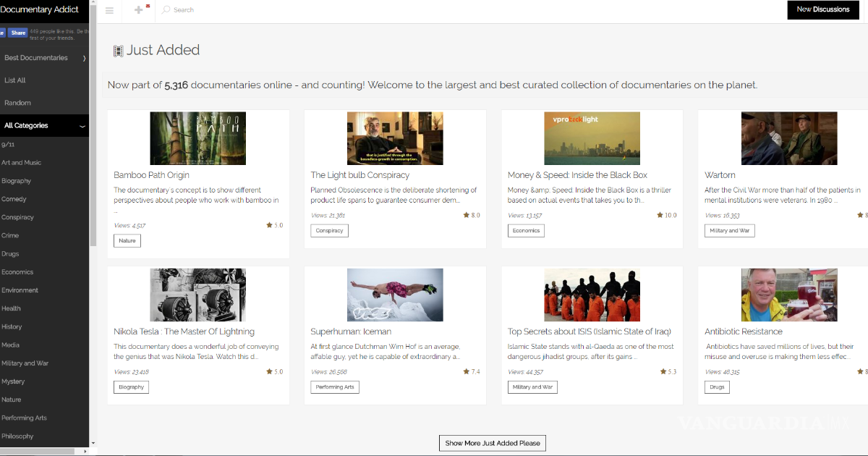The width and height of the screenshot is (868, 456).
Task: Collapse the All Categories section
Action: [82, 126]
